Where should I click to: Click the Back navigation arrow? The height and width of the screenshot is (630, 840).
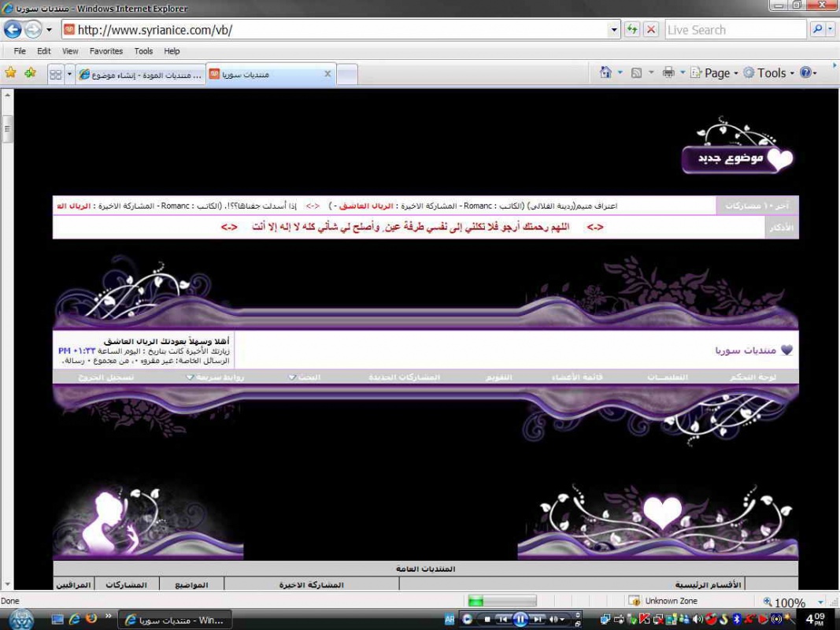[x=13, y=30]
